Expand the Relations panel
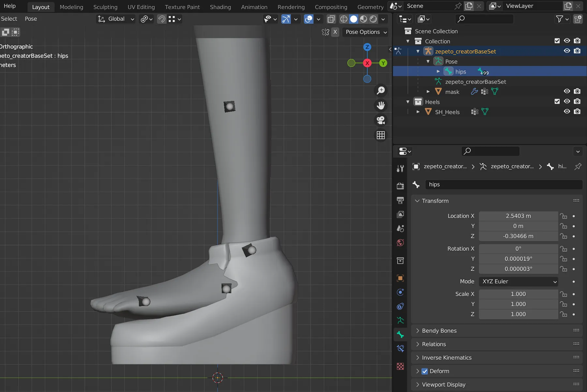The image size is (587, 392). (x=417, y=344)
